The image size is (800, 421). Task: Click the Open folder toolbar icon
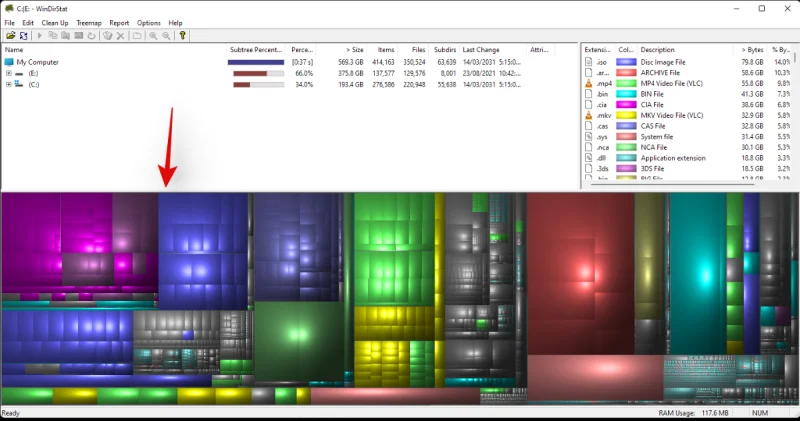click(10, 35)
